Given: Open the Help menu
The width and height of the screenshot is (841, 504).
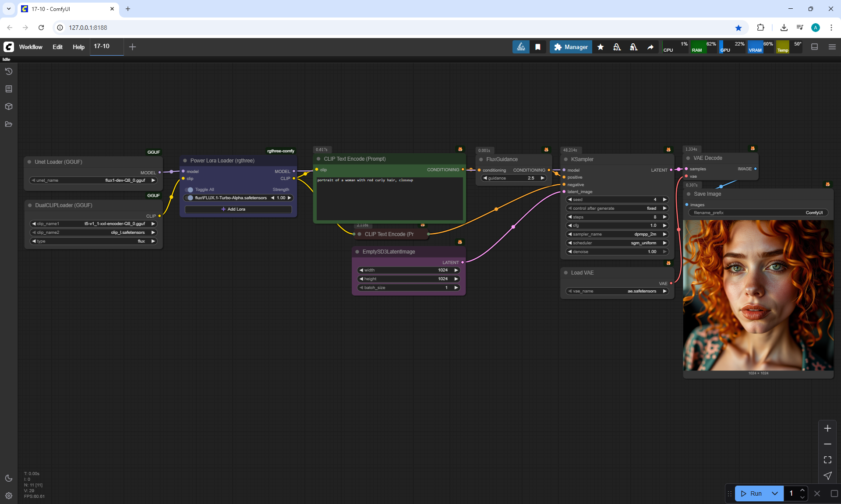Looking at the screenshot, I should click(x=78, y=47).
